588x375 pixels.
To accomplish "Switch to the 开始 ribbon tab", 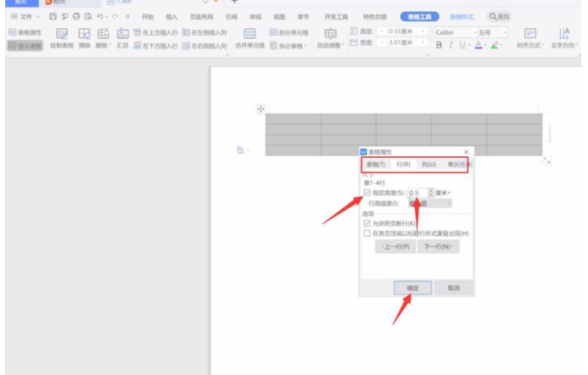I will coord(148,17).
